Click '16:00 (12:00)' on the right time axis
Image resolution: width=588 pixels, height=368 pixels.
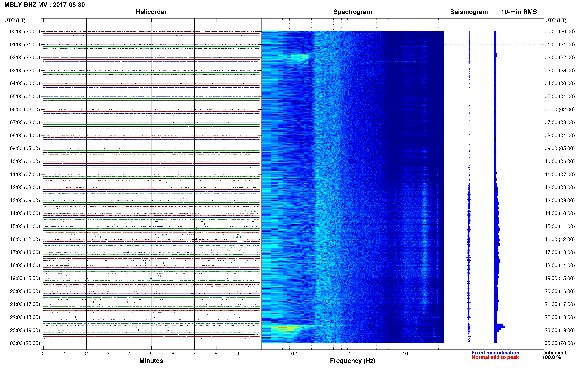click(x=560, y=239)
